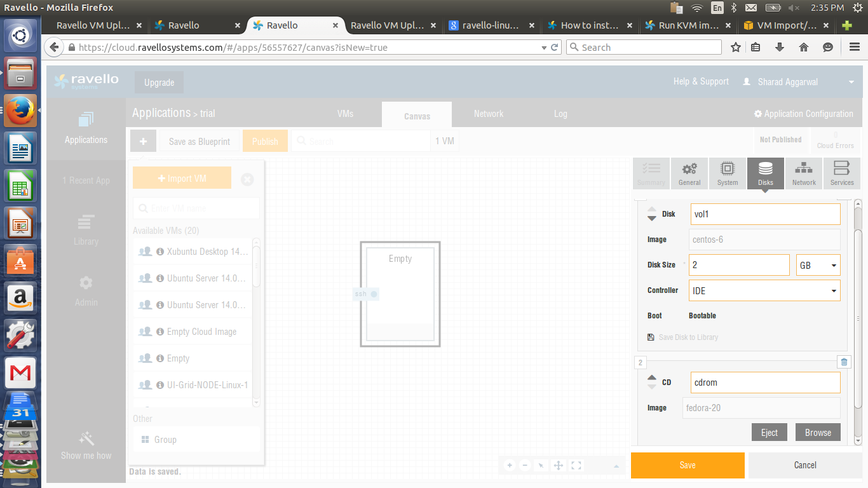
Task: Show info for UI-Grid-NODE-Linux-1 VM
Action: [160, 385]
